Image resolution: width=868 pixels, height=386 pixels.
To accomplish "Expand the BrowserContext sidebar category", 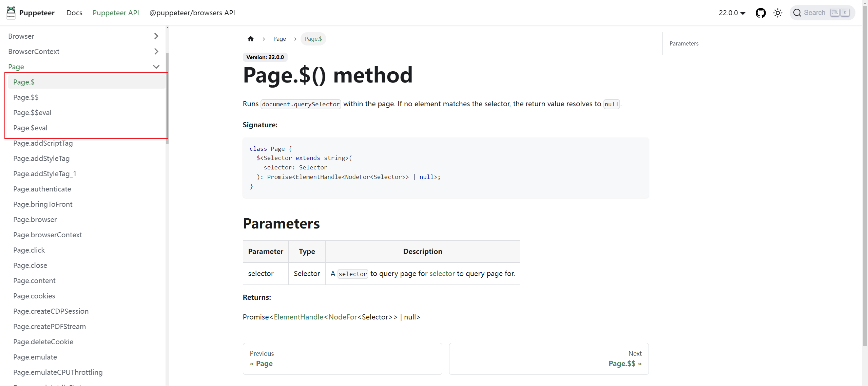I will click(156, 51).
